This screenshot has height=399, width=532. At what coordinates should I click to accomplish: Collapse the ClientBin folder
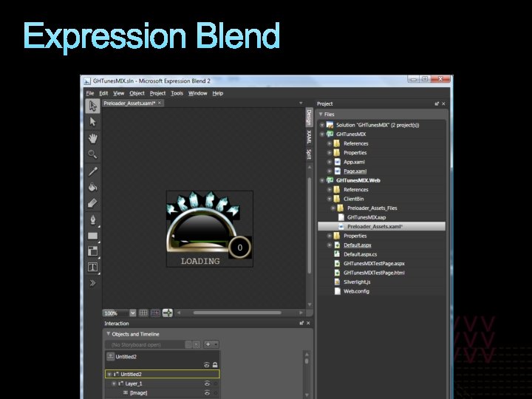[329, 199]
